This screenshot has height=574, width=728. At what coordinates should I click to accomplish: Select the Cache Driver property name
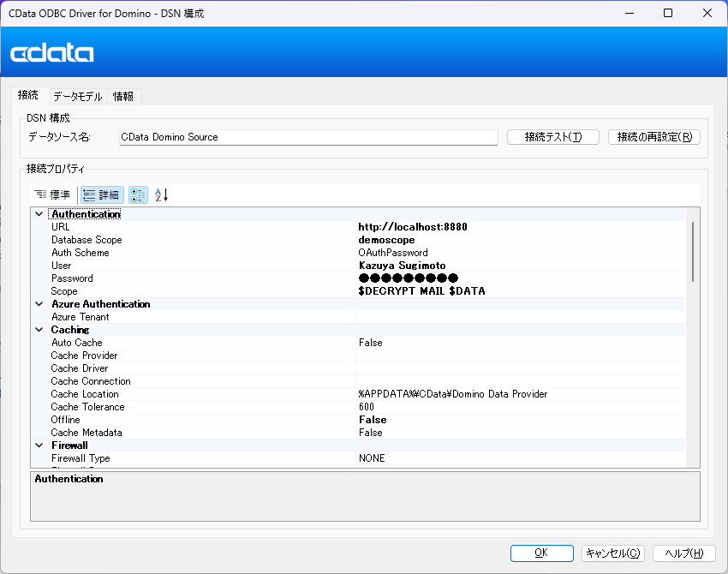(80, 368)
